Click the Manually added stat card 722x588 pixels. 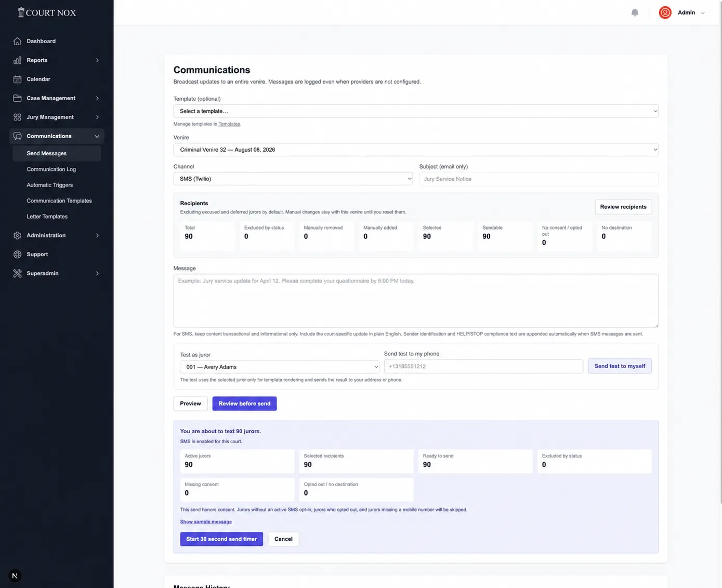click(386, 236)
